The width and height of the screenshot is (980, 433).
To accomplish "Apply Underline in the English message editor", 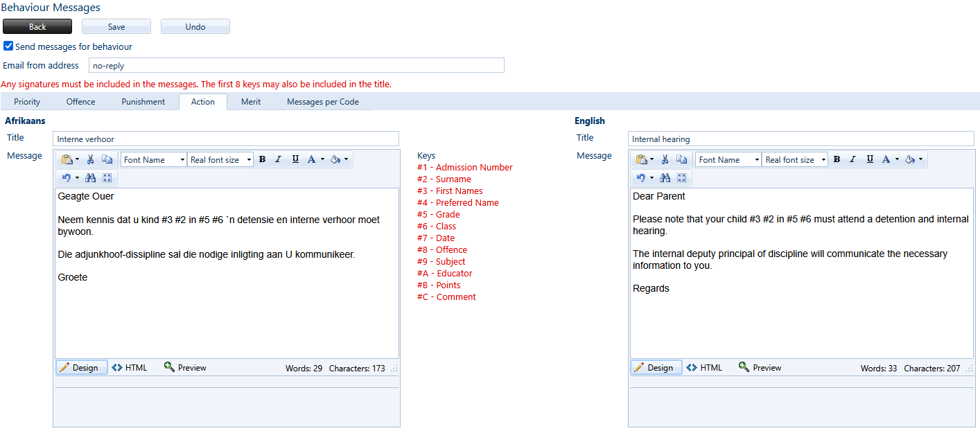I will click(870, 159).
